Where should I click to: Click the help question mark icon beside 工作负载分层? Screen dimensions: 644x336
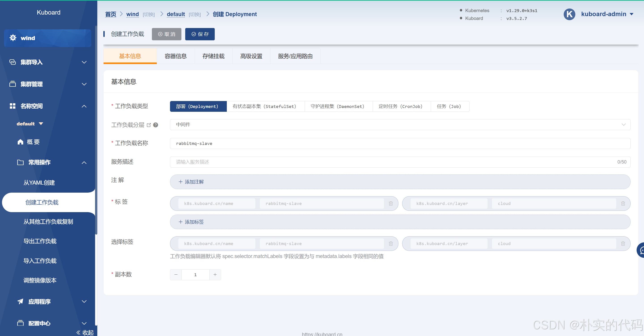155,125
